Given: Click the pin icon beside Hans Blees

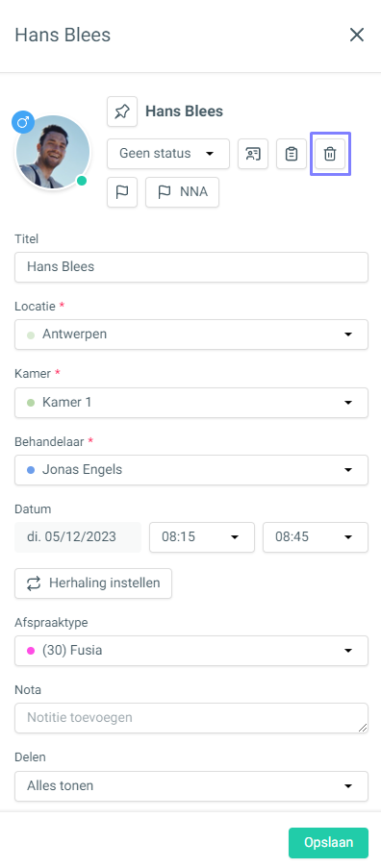Looking at the screenshot, I should coord(122,112).
